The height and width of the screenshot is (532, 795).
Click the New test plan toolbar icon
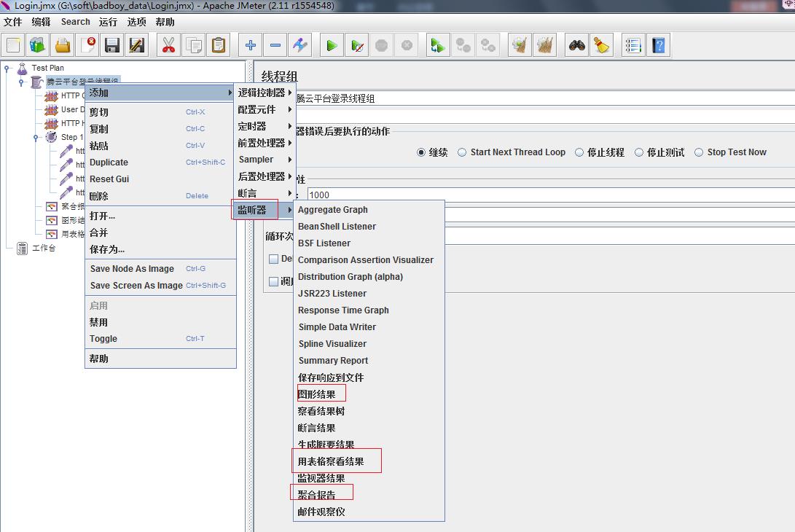(14, 45)
